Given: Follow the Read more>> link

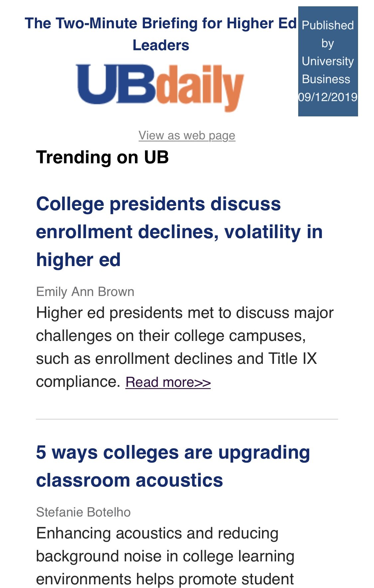Looking at the screenshot, I should 168,382.
